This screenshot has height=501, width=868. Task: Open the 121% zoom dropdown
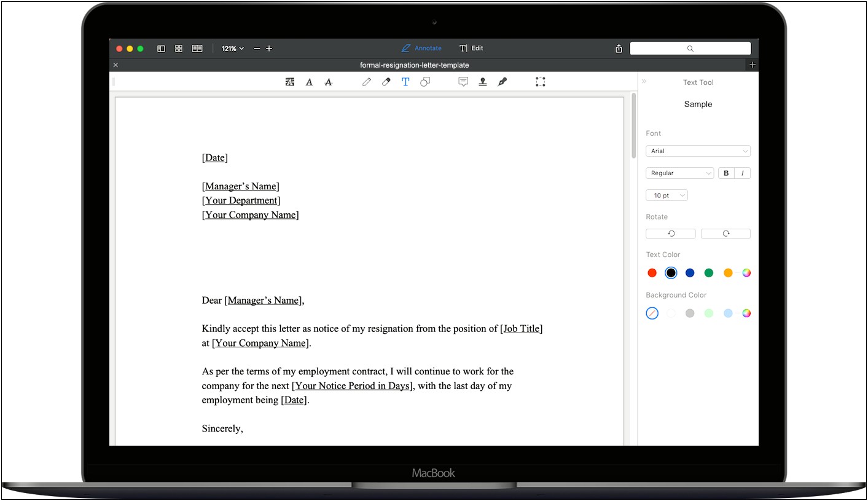[233, 49]
